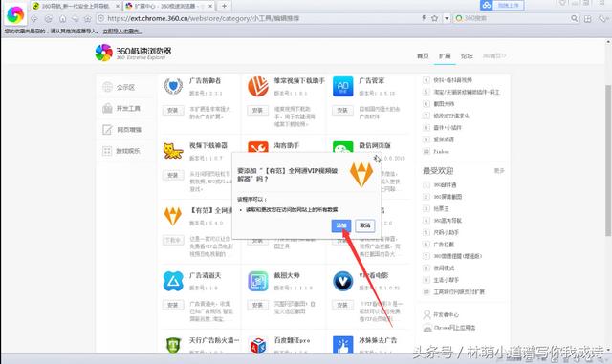Viewport: 612px width, 364px height.
Task: Bookmark page with the star icon
Action: (x=434, y=18)
